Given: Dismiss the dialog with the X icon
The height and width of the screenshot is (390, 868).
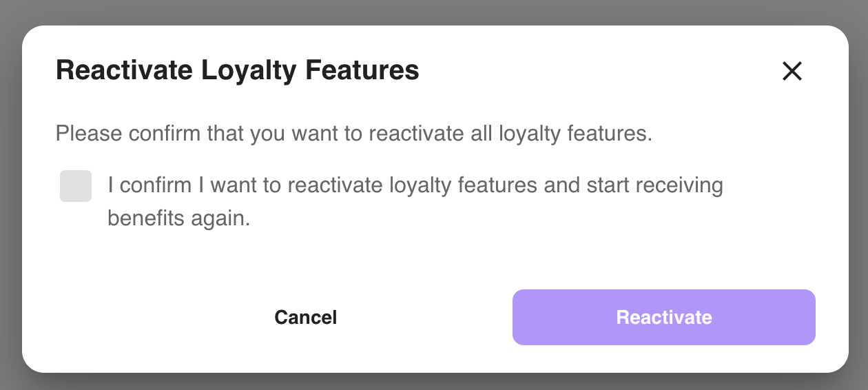Looking at the screenshot, I should 792,71.
